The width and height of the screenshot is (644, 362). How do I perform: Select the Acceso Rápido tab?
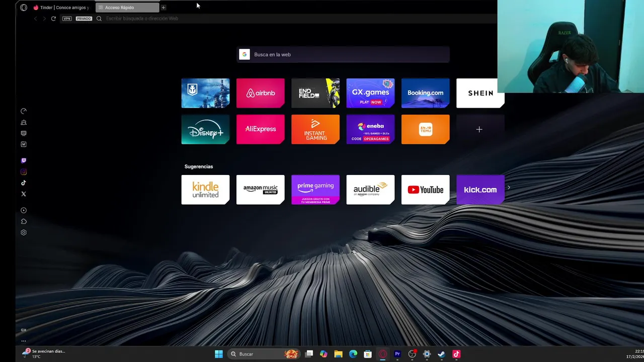pyautogui.click(x=127, y=8)
